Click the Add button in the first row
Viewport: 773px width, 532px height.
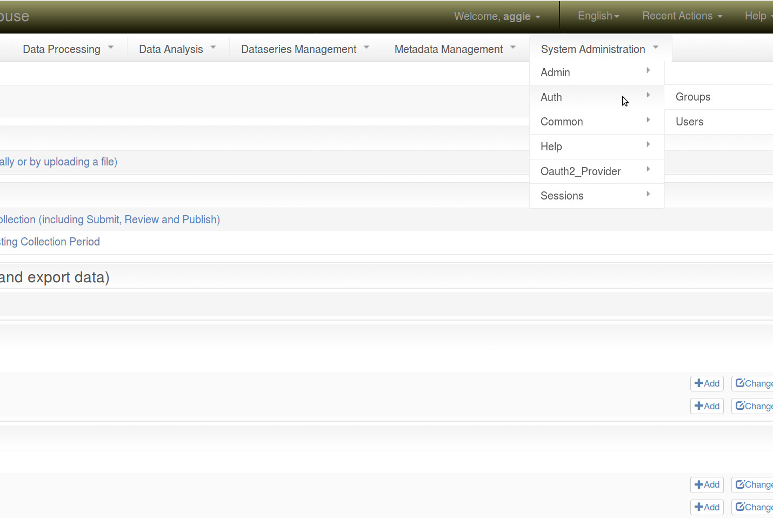coord(707,383)
